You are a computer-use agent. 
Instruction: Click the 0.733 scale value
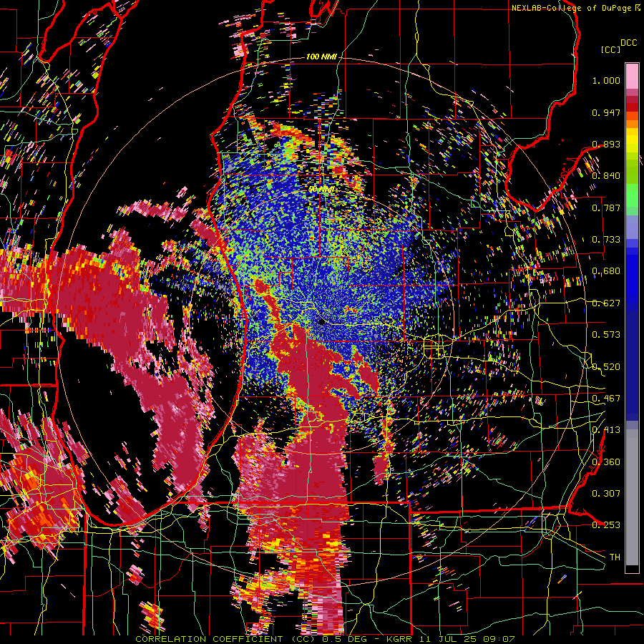[606, 240]
